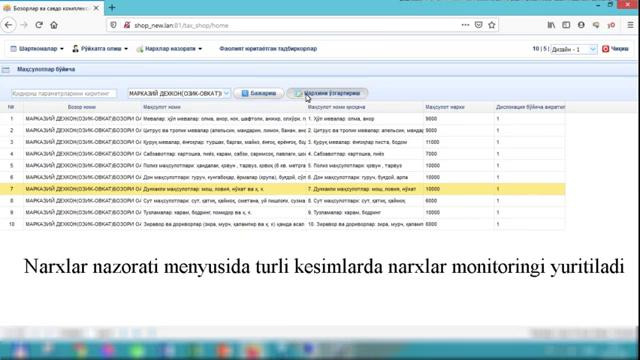The height and width of the screenshot is (360, 640).
Task: Show site info via insecure lock icon
Action: click(127, 25)
